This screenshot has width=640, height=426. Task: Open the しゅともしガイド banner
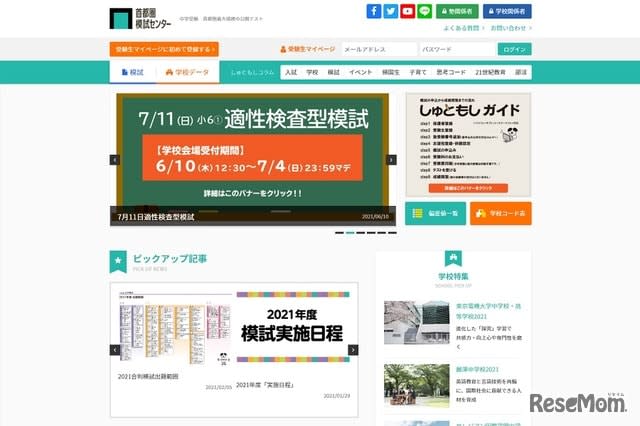point(468,145)
